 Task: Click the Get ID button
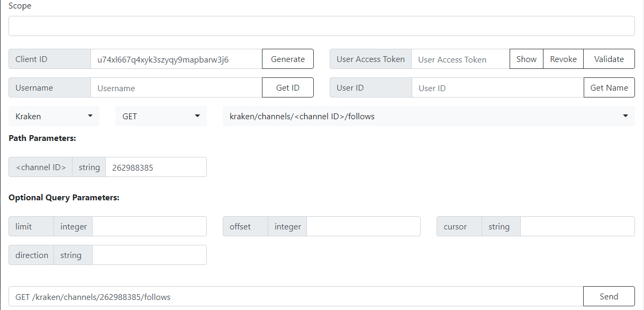tap(287, 88)
